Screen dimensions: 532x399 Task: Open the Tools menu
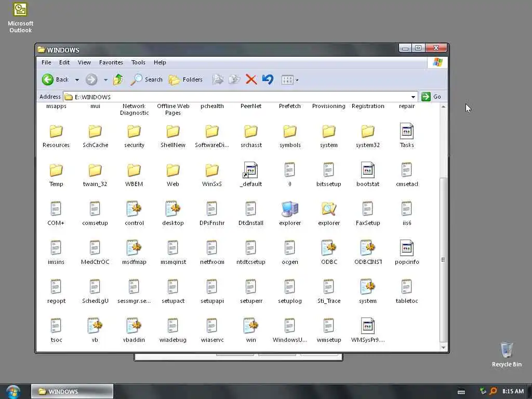point(138,62)
